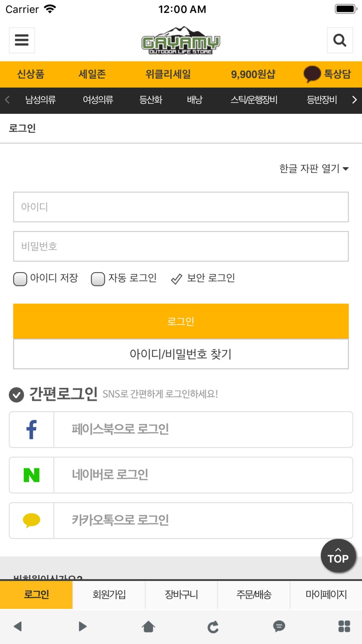This screenshot has height=644, width=362.
Task: Reload page with refresh icon
Action: (213, 627)
